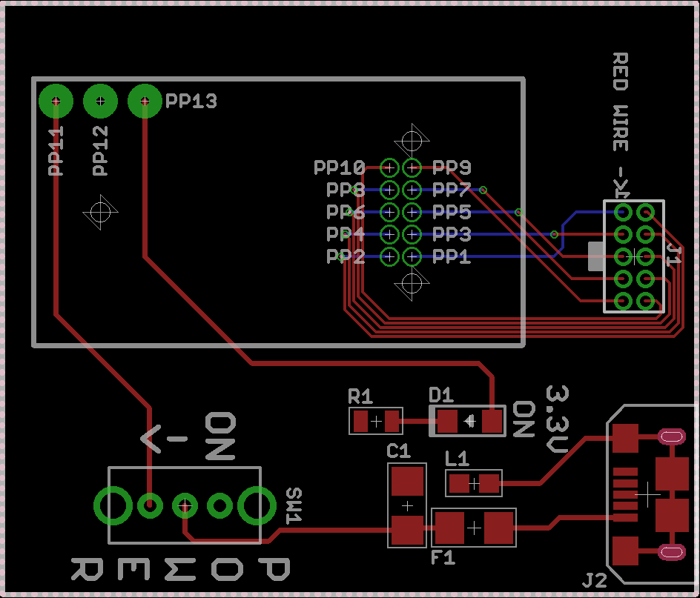
Task: Select the PP12 pad
Action: [100, 101]
